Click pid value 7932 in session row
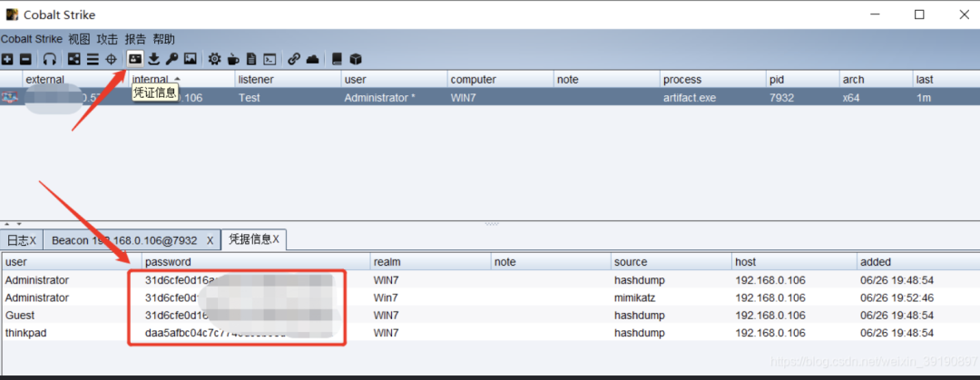 [781, 98]
